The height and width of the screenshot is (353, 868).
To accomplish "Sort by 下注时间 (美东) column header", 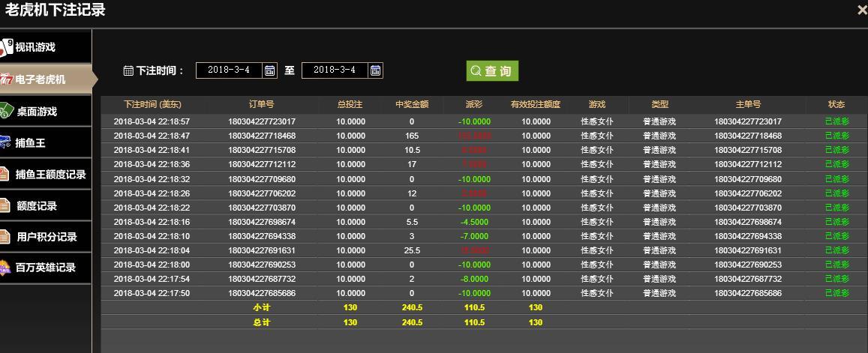I will [x=152, y=105].
